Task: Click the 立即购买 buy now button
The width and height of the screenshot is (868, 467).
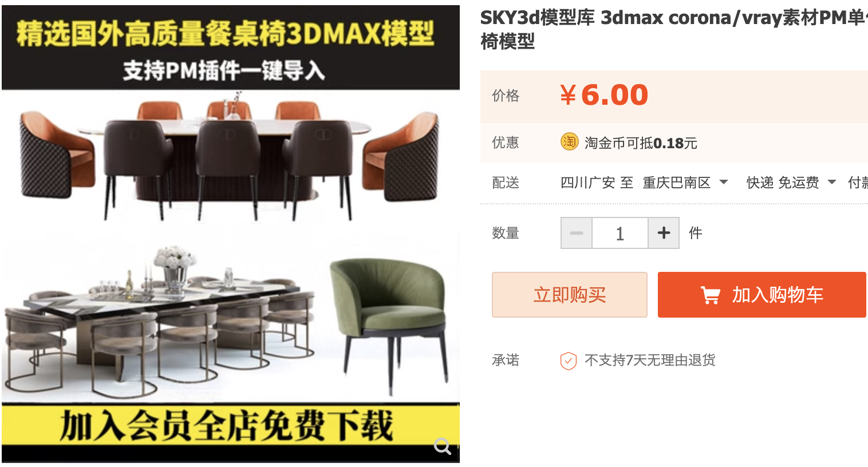Action: pos(570,295)
